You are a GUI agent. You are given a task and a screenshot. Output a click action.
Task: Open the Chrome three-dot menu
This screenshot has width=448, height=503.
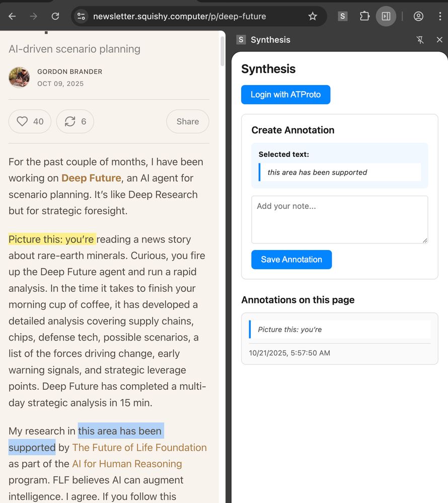pyautogui.click(x=439, y=16)
